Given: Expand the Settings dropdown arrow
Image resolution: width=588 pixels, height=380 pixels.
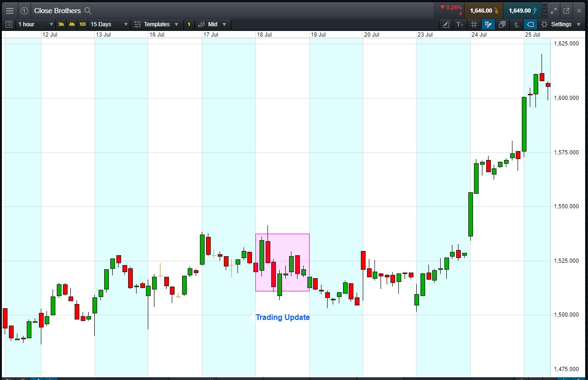Looking at the screenshot, I should [x=578, y=24].
